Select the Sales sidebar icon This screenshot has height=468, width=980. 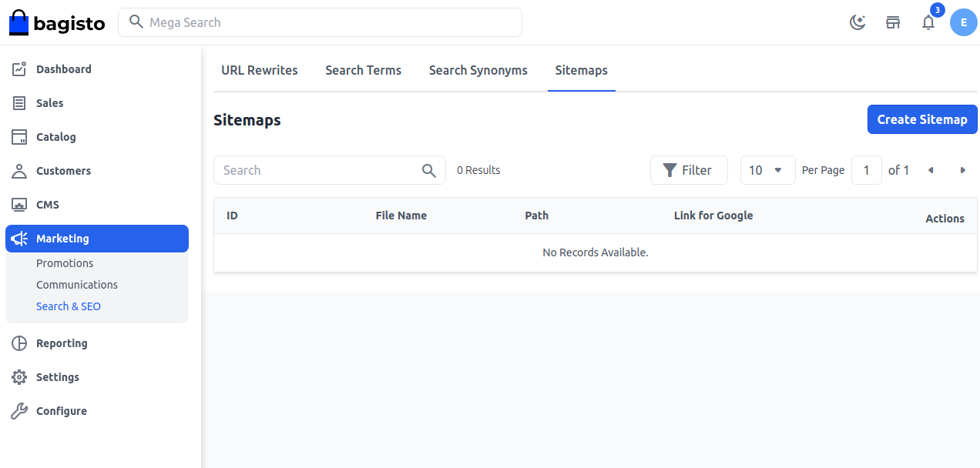pos(19,102)
